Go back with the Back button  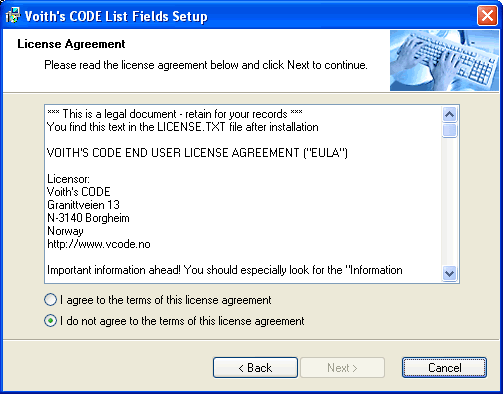[x=255, y=368]
